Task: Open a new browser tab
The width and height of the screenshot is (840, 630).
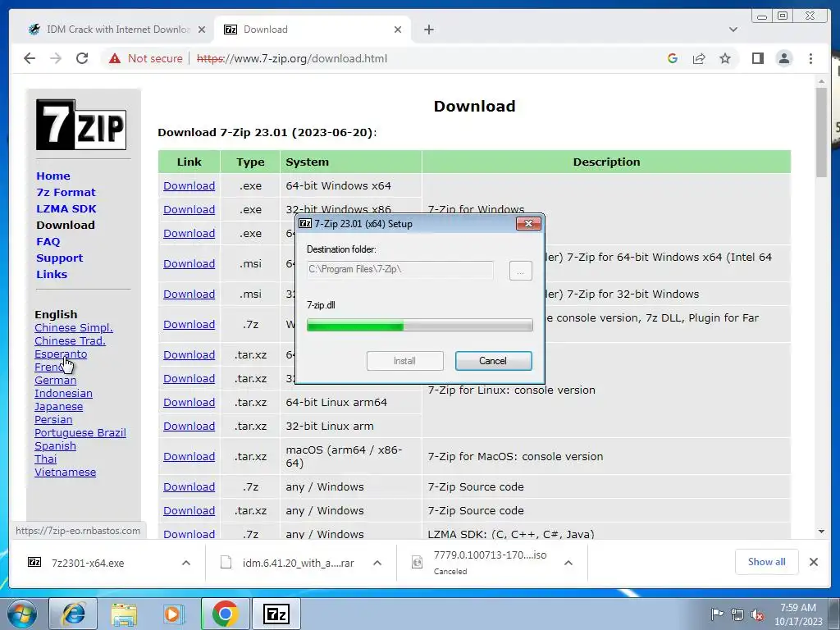Action: [x=428, y=30]
